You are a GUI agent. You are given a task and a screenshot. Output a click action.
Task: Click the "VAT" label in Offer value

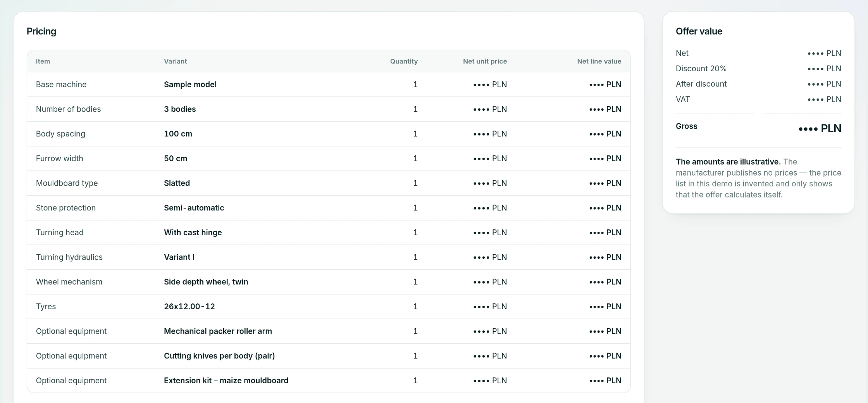[x=683, y=99]
